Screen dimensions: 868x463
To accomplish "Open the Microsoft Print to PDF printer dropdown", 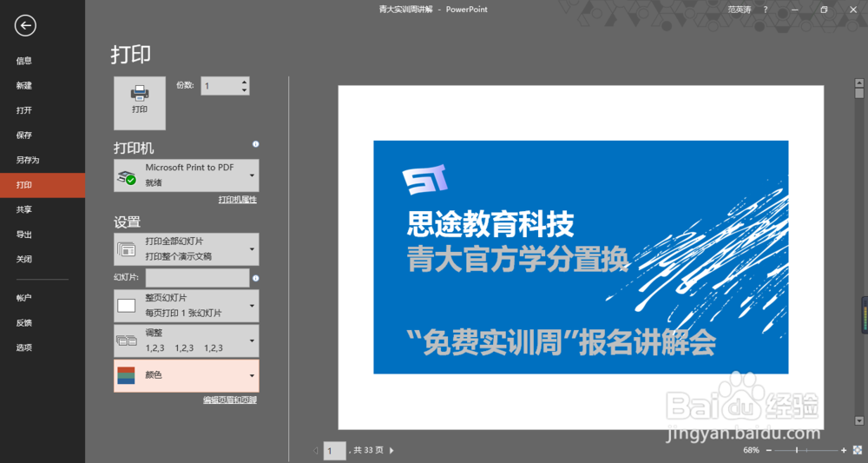I will pos(186,175).
